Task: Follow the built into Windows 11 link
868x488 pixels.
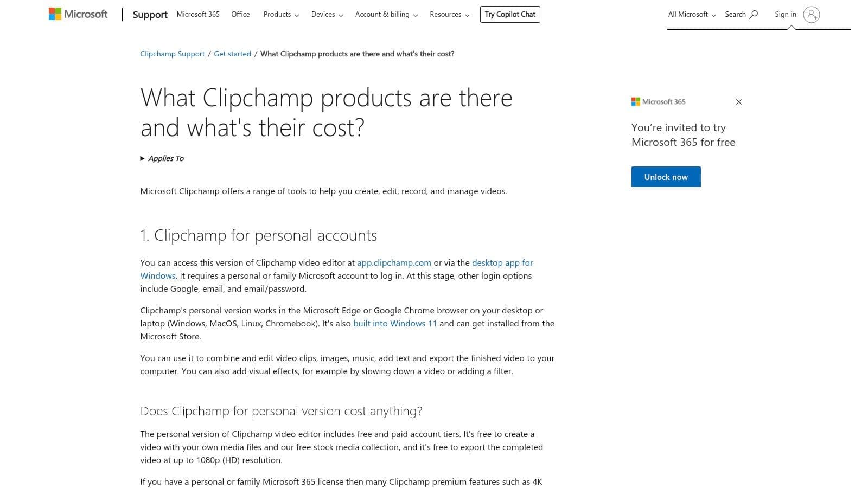Action: click(x=395, y=323)
